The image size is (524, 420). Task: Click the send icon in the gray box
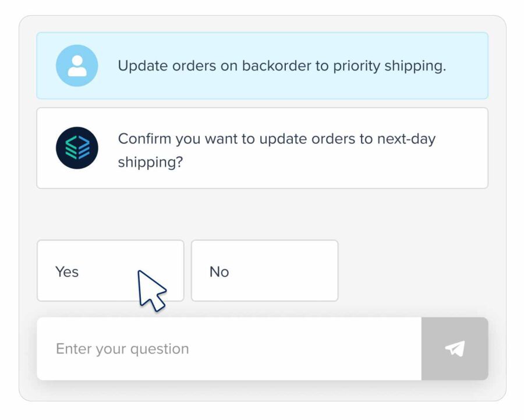tap(455, 348)
